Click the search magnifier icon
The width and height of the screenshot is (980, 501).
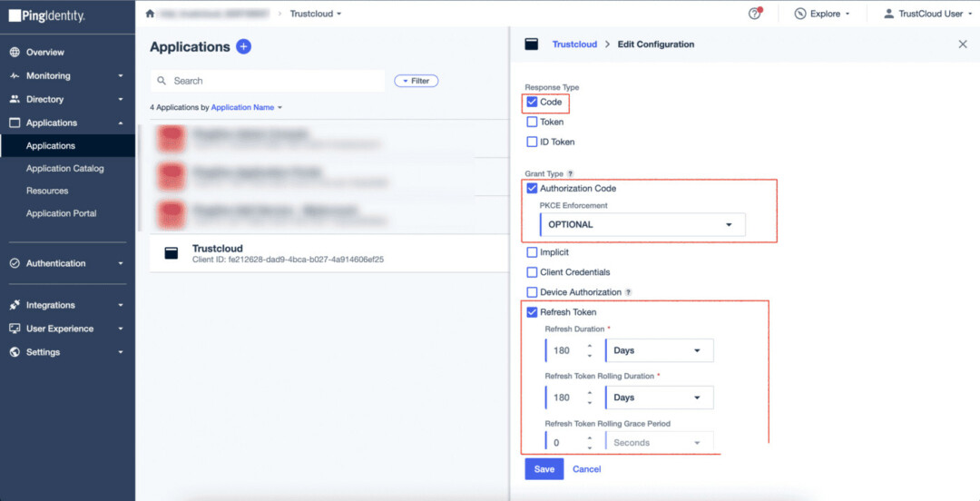[x=162, y=81]
